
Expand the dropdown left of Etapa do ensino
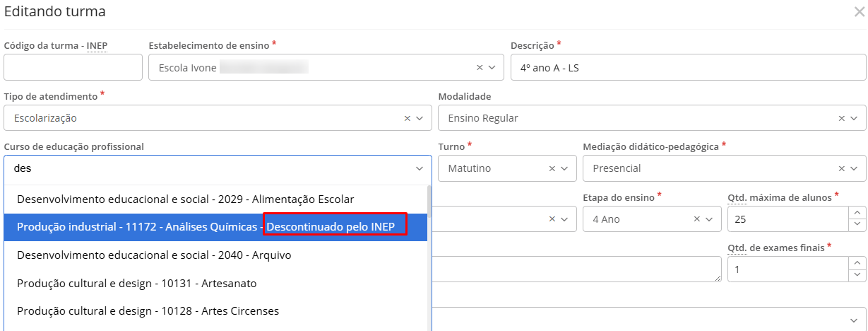(x=564, y=219)
